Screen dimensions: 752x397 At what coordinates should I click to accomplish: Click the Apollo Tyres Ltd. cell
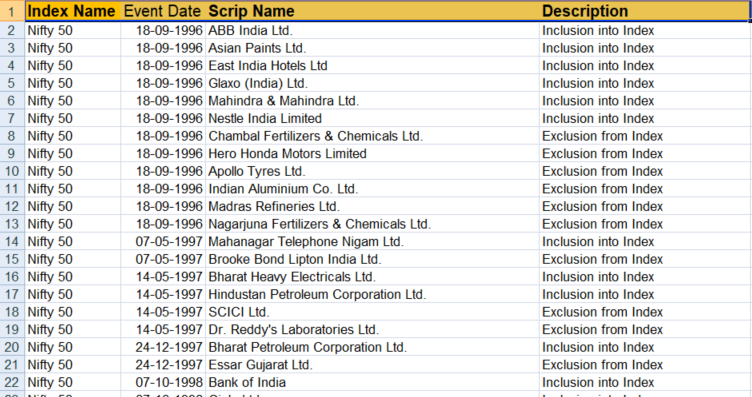(372, 171)
